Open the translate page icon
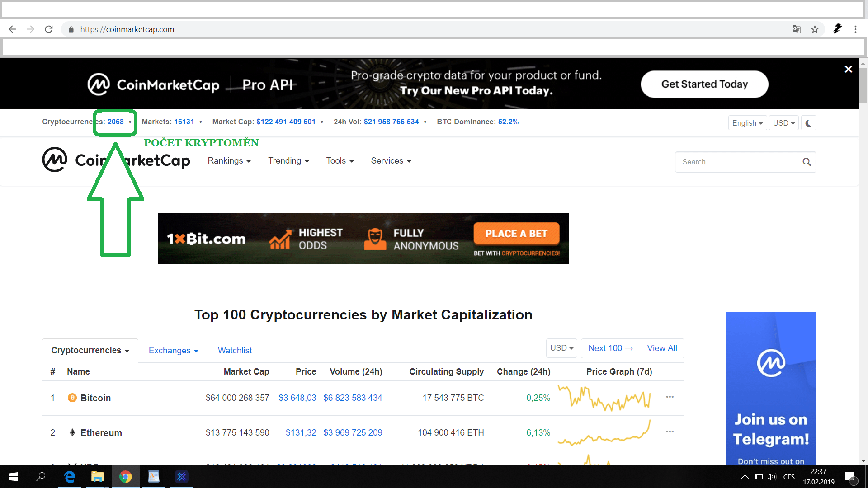Viewport: 868px width, 488px height. tap(797, 29)
